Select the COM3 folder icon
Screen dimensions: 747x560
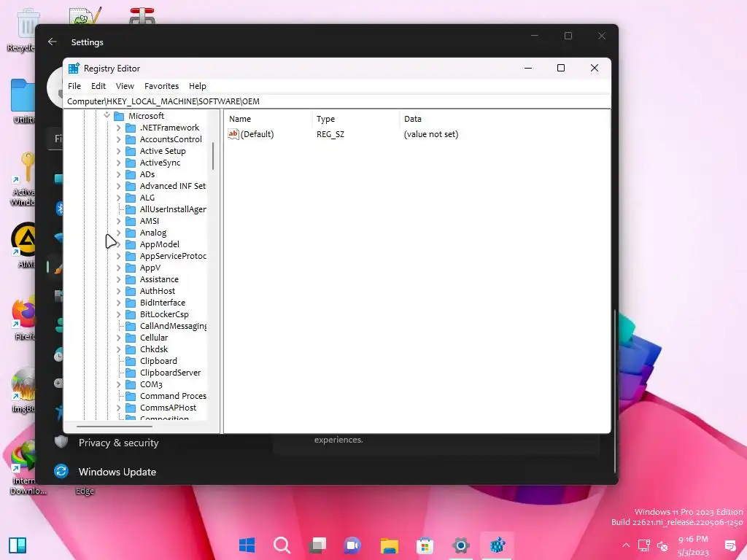tap(131, 384)
